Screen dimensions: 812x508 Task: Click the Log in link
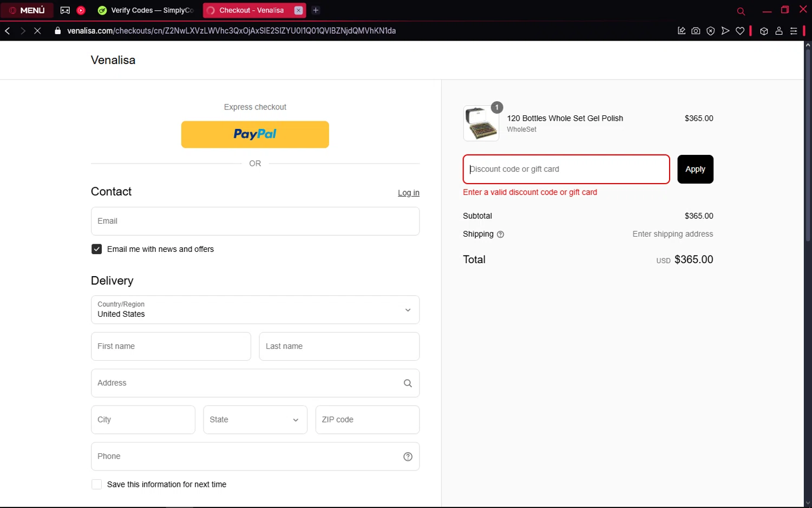(409, 193)
